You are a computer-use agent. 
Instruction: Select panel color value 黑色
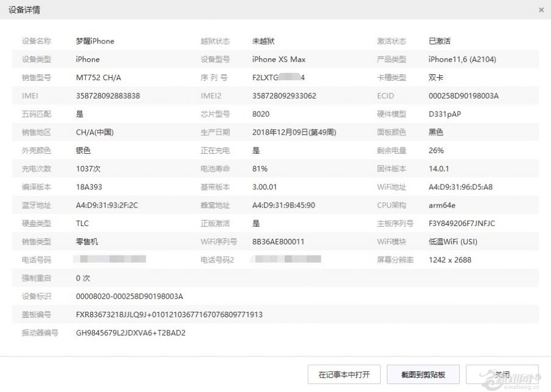pyautogui.click(x=436, y=132)
